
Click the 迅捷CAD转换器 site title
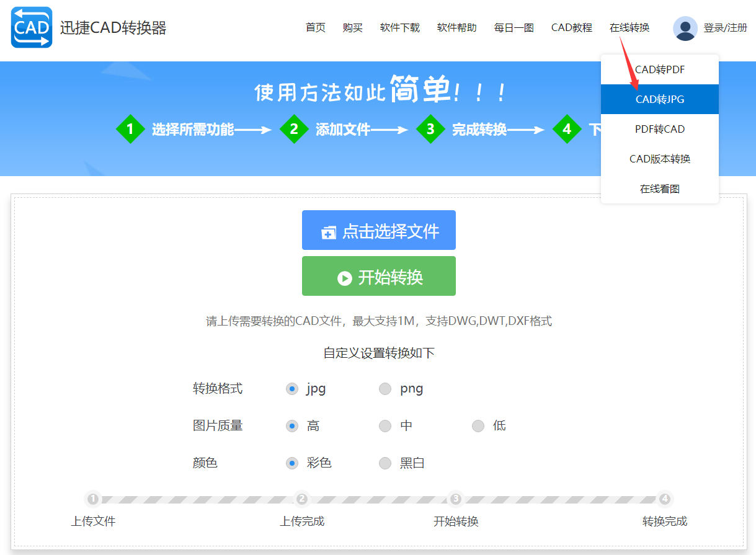coord(113,28)
